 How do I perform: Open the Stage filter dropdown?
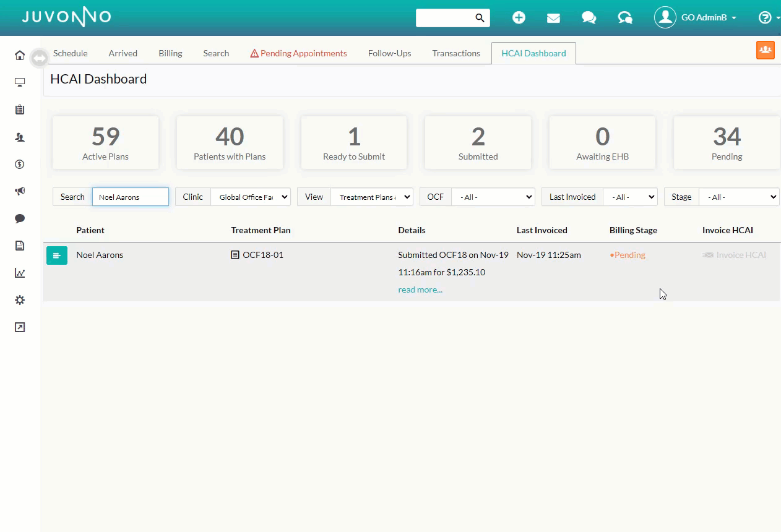click(739, 197)
